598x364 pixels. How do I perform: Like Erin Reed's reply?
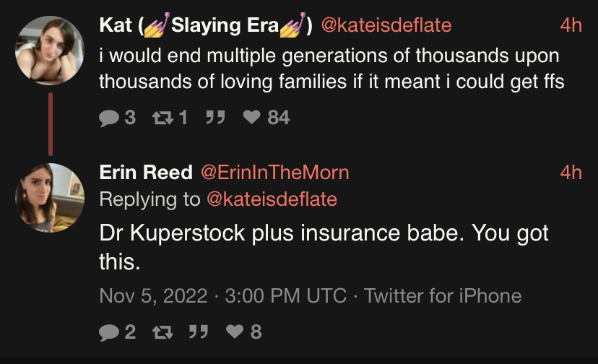pos(235,331)
